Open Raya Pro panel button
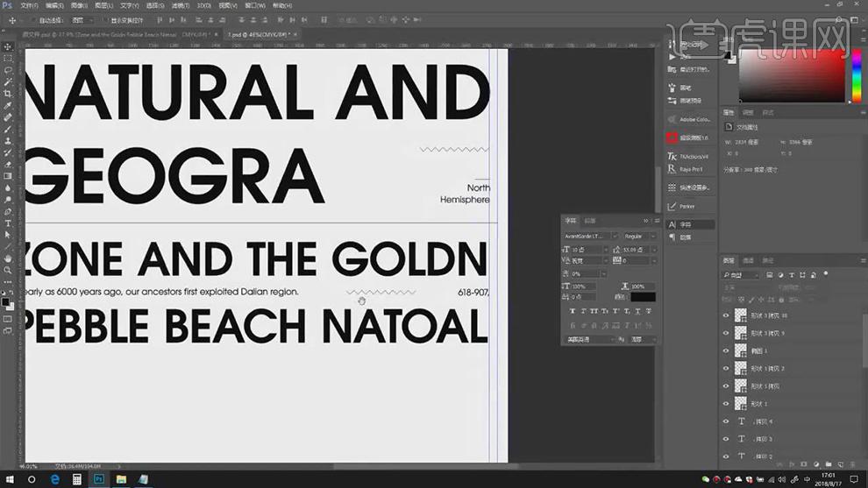The width and height of the screenshot is (868, 488). pos(690,169)
